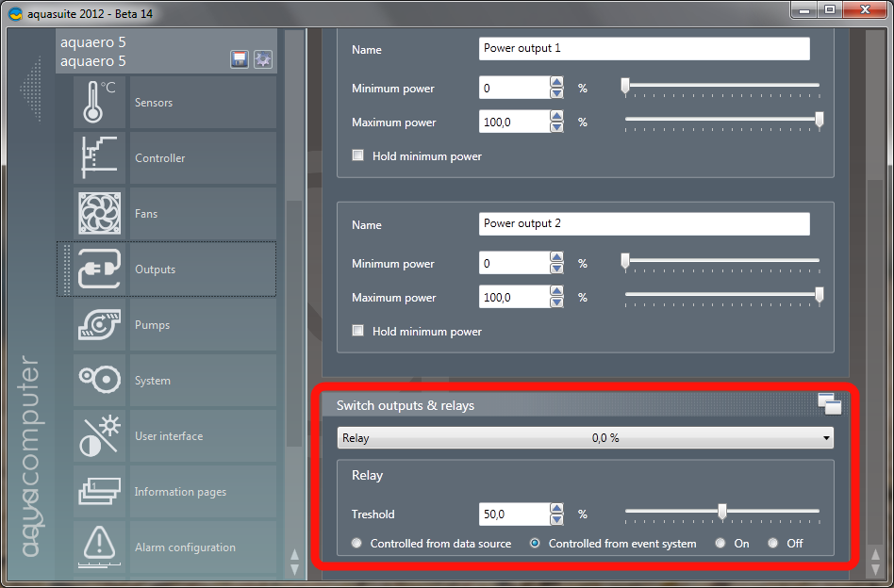This screenshot has width=894, height=588.
Task: Click the Information pages stack icon
Action: 99,491
